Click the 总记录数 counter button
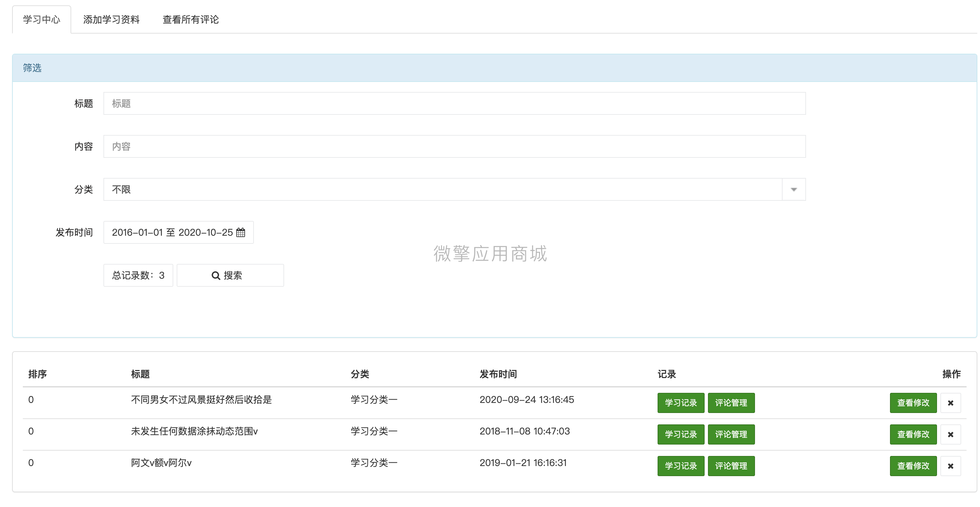The height and width of the screenshot is (507, 980). point(138,275)
